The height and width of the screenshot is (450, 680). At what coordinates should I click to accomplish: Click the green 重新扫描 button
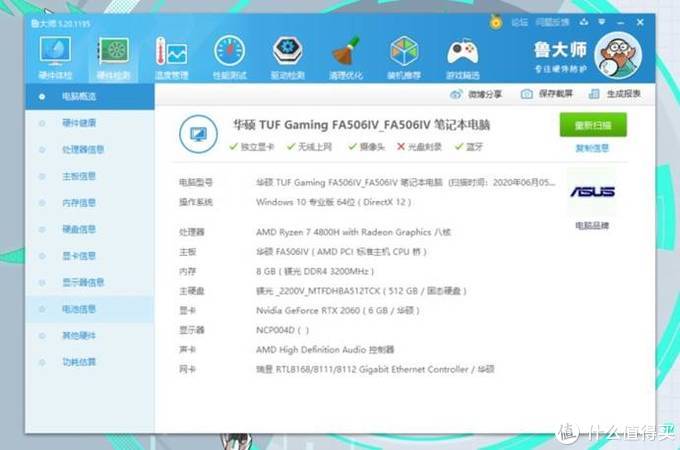point(592,125)
